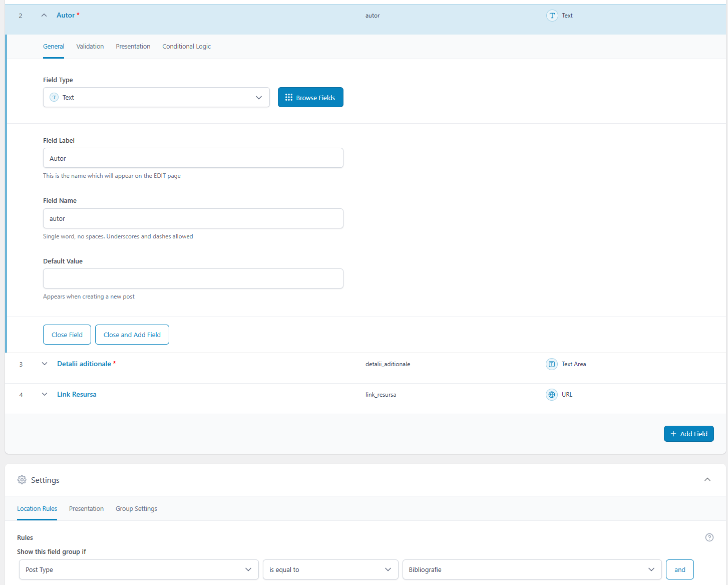Open the Post Type rule dropdown
This screenshot has width=728, height=585.
(139, 569)
